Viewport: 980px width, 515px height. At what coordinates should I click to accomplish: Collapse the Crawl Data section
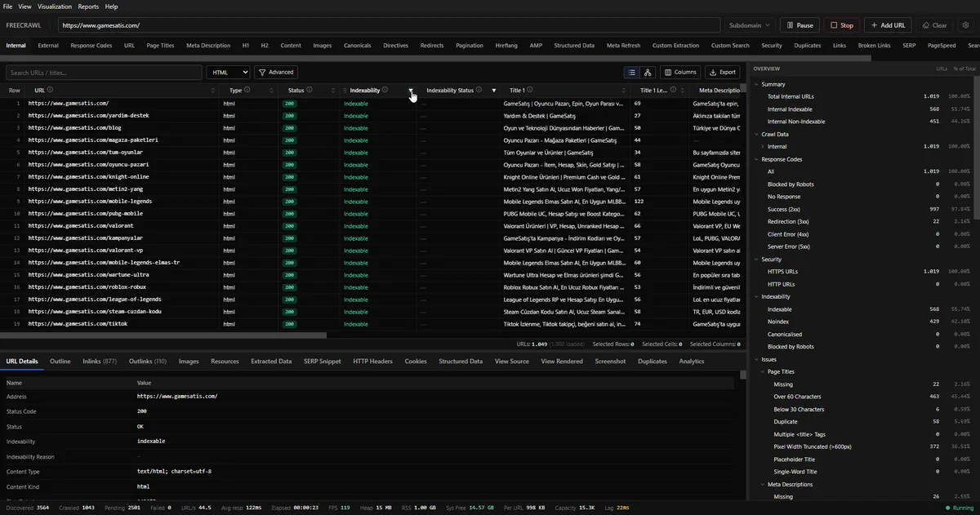click(756, 134)
